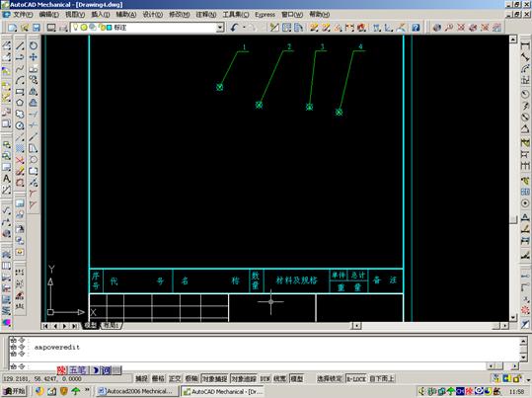Toggle 栅格 (Grid) display in status bar
Screen dimensions: 532x398
tap(158, 378)
